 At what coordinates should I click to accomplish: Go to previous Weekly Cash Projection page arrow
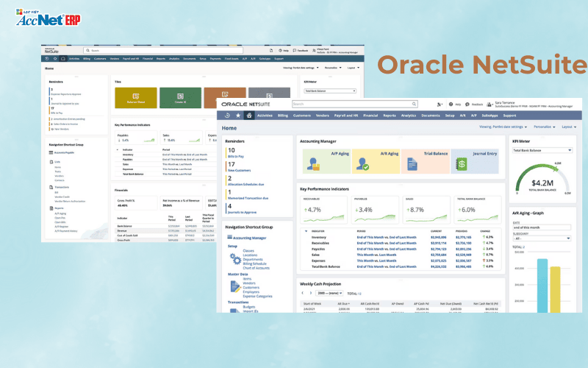[x=303, y=293]
